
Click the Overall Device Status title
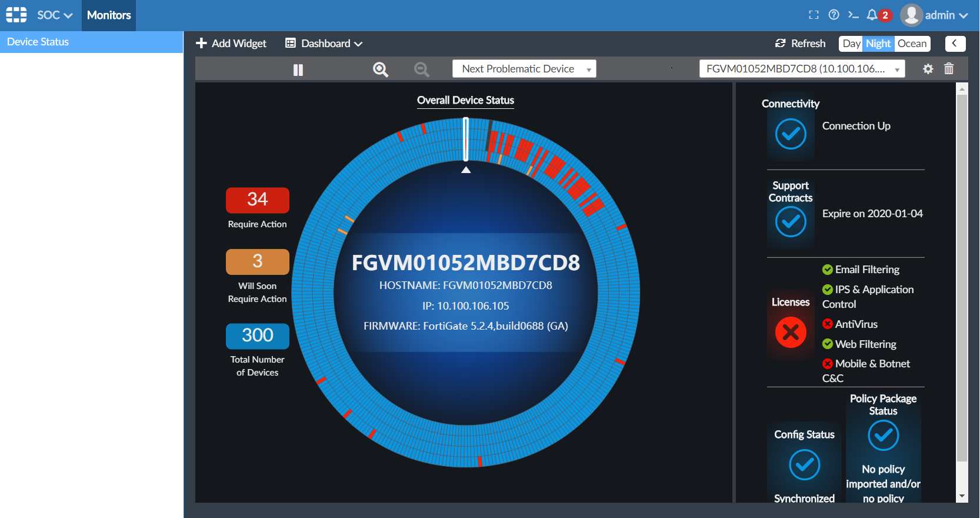pyautogui.click(x=466, y=101)
